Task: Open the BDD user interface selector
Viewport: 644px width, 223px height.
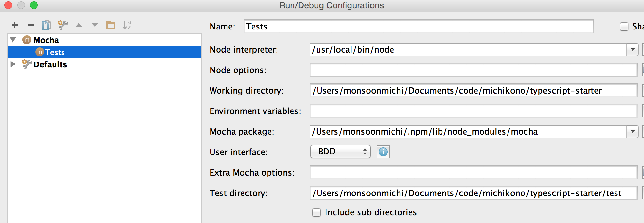Action: 340,152
